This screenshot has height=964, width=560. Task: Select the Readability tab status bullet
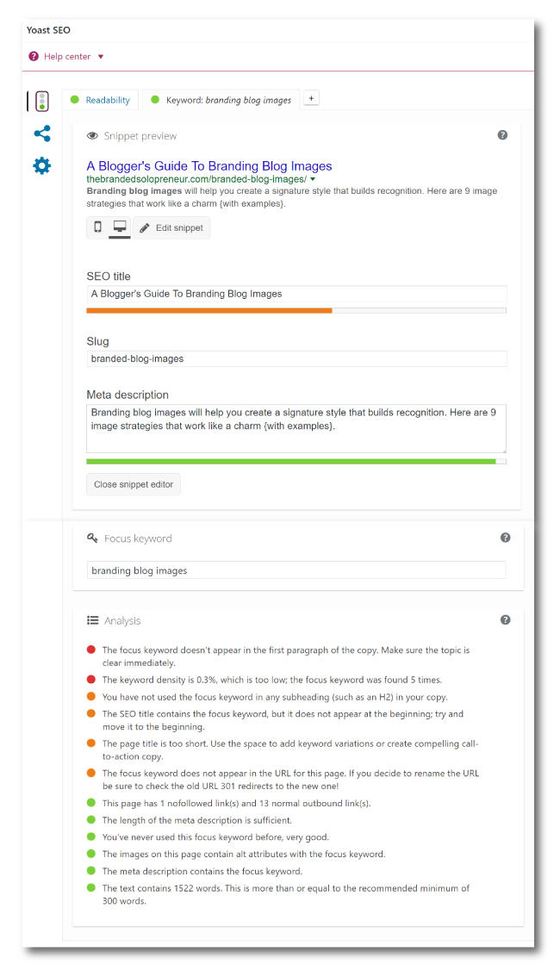coord(77,99)
